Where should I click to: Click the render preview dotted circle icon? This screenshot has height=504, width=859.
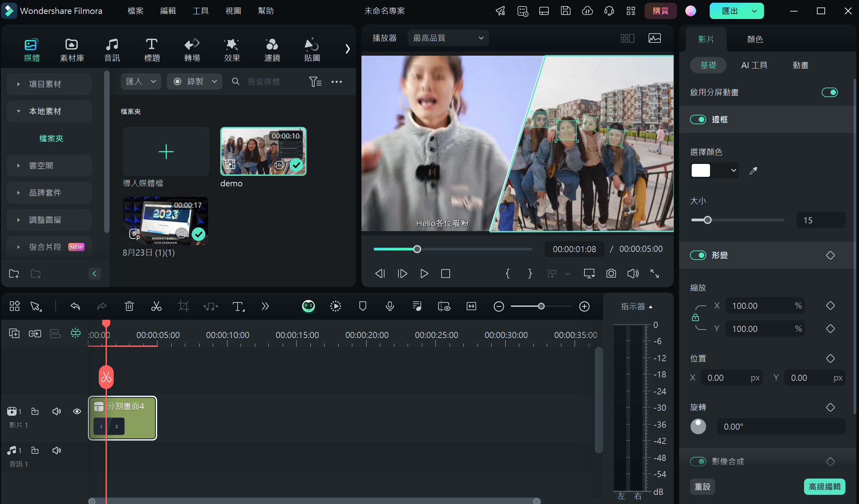(335, 306)
